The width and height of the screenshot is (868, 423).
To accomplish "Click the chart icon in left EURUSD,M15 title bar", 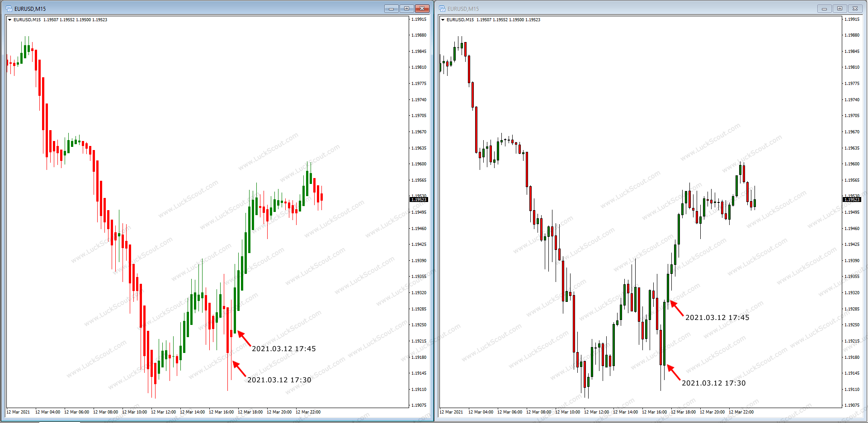I will (9, 9).
